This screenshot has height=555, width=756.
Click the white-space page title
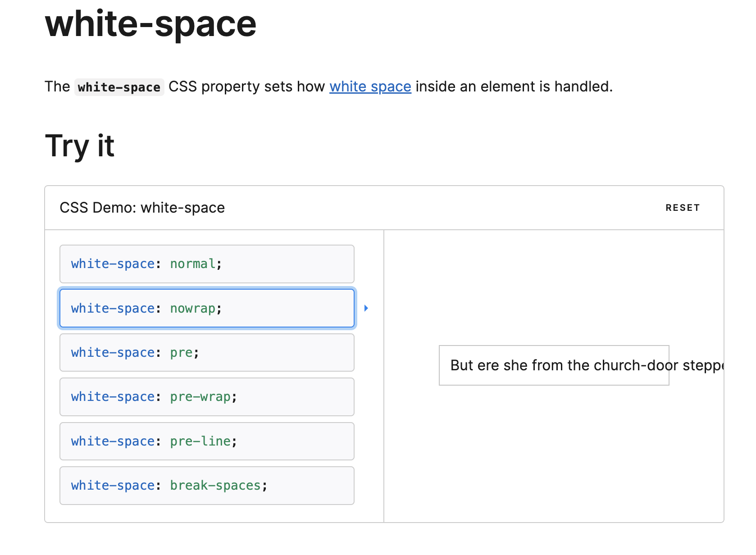click(150, 25)
